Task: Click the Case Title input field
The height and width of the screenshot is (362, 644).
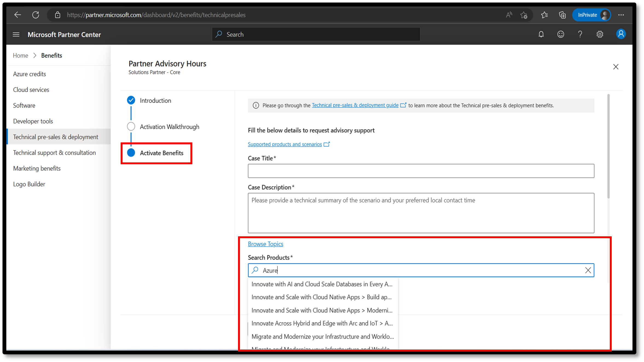Action: tap(421, 171)
